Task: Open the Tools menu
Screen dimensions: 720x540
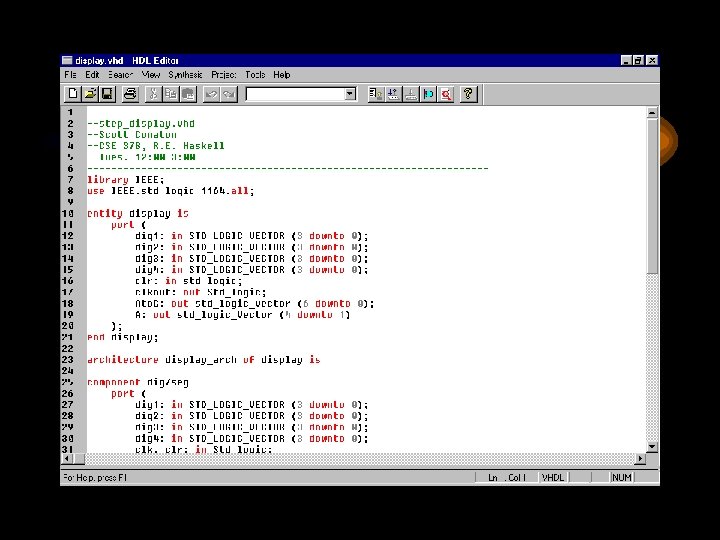Action: tap(255, 74)
